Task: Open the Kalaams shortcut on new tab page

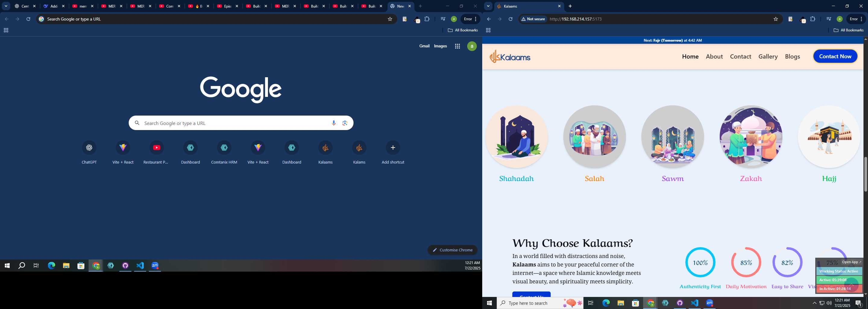Action: coord(325,152)
